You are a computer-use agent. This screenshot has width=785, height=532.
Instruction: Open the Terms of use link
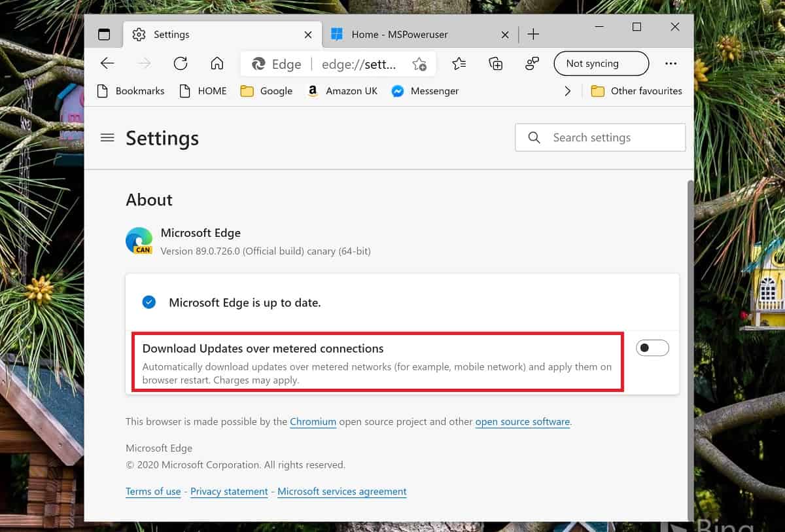coord(153,491)
